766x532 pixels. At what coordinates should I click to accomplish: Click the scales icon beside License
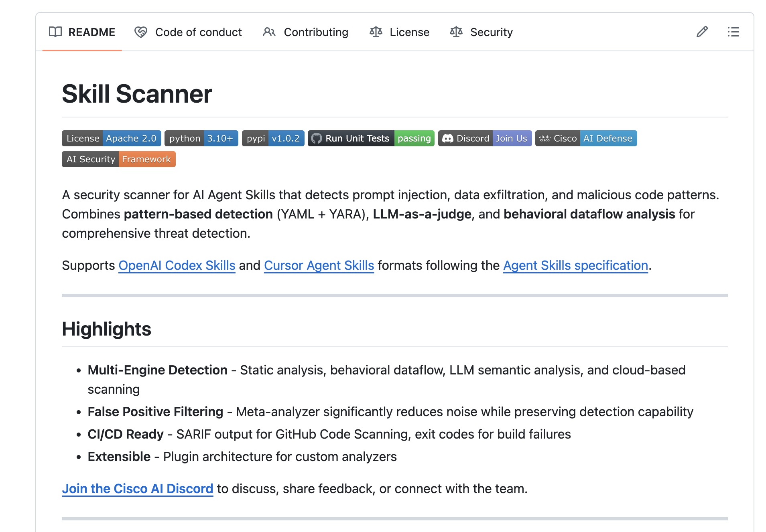pyautogui.click(x=376, y=32)
